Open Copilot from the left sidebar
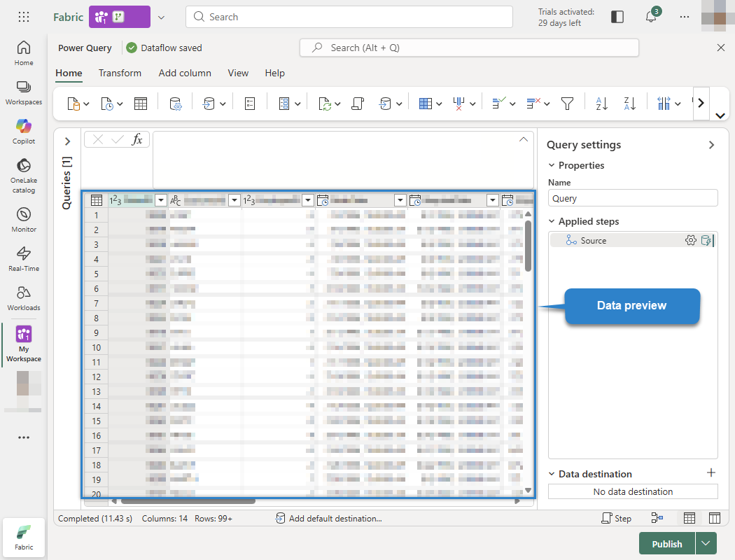Image resolution: width=735 pixels, height=560 pixels. pos(23,133)
